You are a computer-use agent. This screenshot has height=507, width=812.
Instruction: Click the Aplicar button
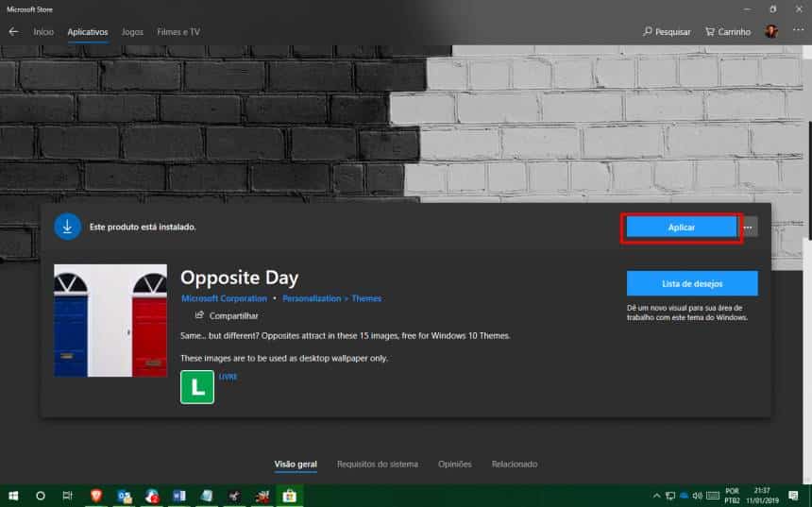pos(682,228)
